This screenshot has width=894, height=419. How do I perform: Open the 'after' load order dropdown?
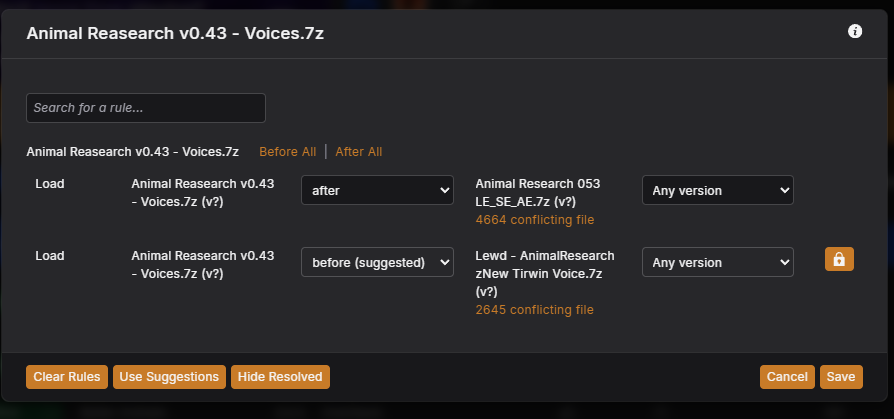[377, 190]
